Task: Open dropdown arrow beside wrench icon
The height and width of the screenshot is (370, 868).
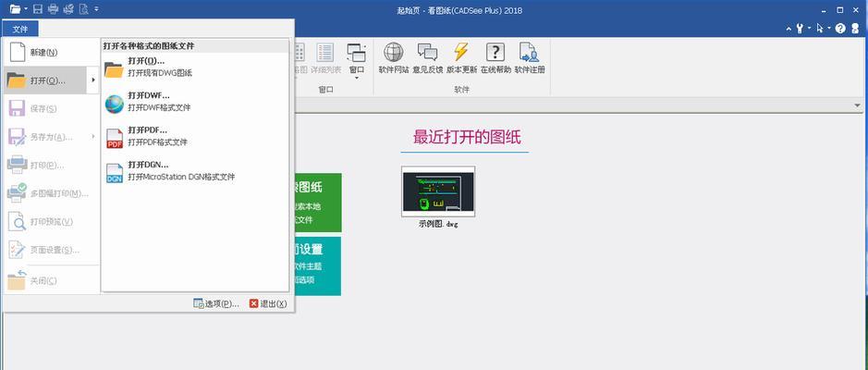Action: point(809,29)
